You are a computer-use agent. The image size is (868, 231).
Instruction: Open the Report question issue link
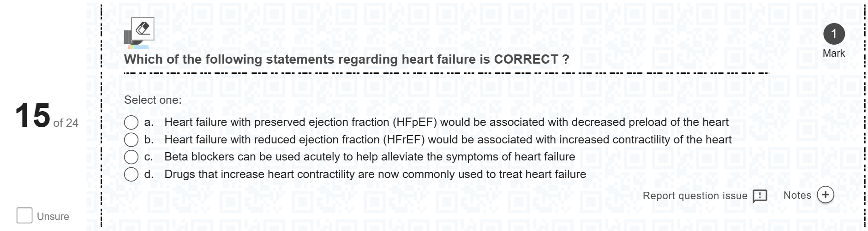pyautogui.click(x=695, y=195)
